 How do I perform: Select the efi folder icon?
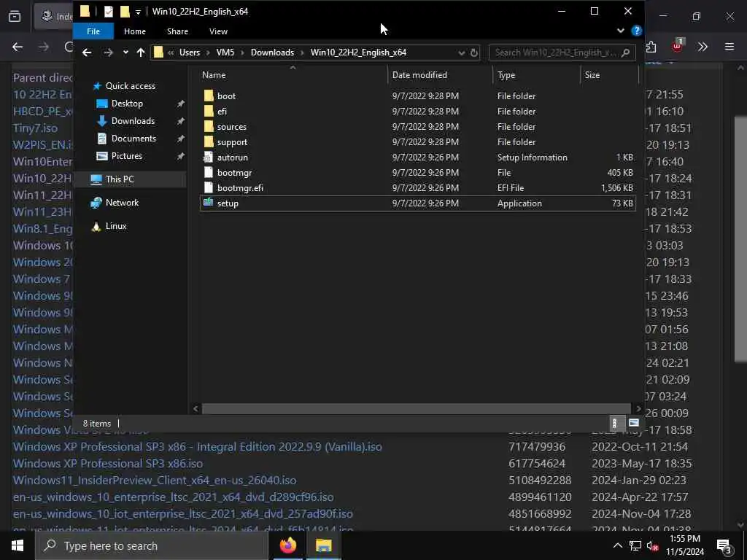coord(209,111)
